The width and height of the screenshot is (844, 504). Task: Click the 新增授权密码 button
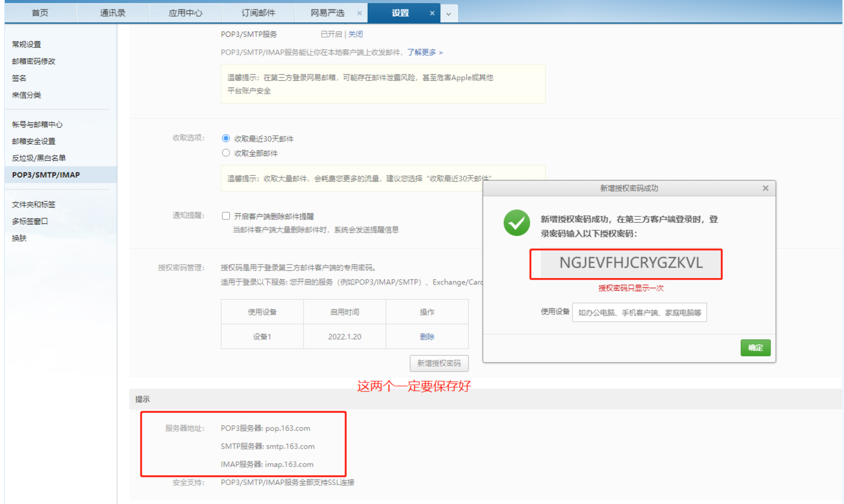(x=439, y=363)
